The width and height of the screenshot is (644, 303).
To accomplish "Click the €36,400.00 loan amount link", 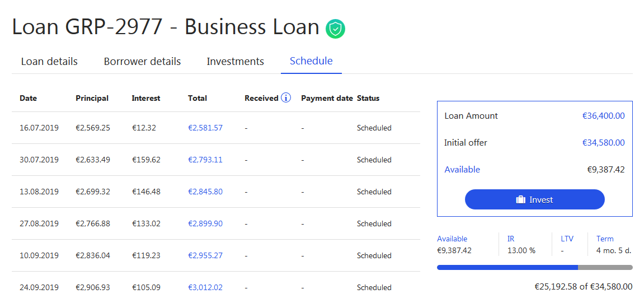I will [603, 116].
